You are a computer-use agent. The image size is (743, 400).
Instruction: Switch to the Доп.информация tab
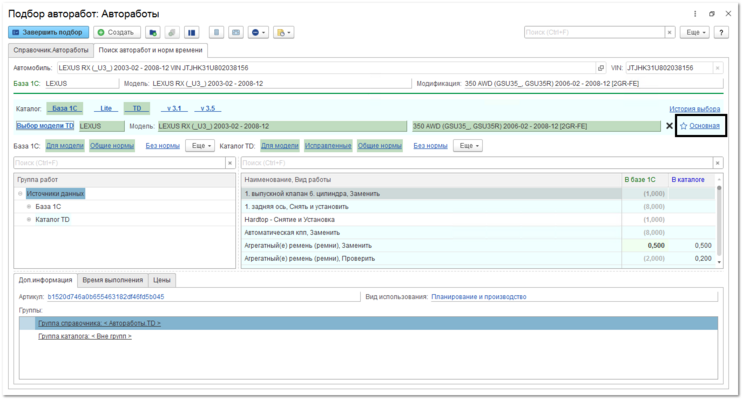coord(45,280)
